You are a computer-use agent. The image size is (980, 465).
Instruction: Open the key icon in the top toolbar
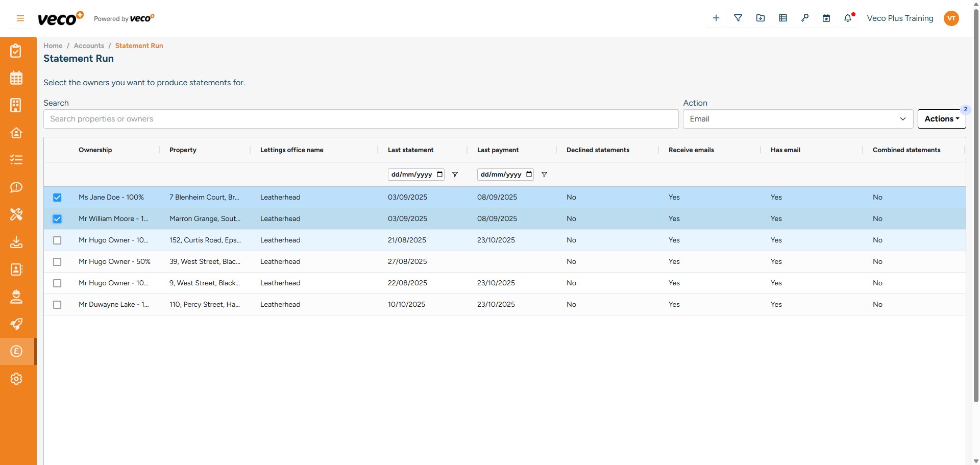tap(805, 18)
